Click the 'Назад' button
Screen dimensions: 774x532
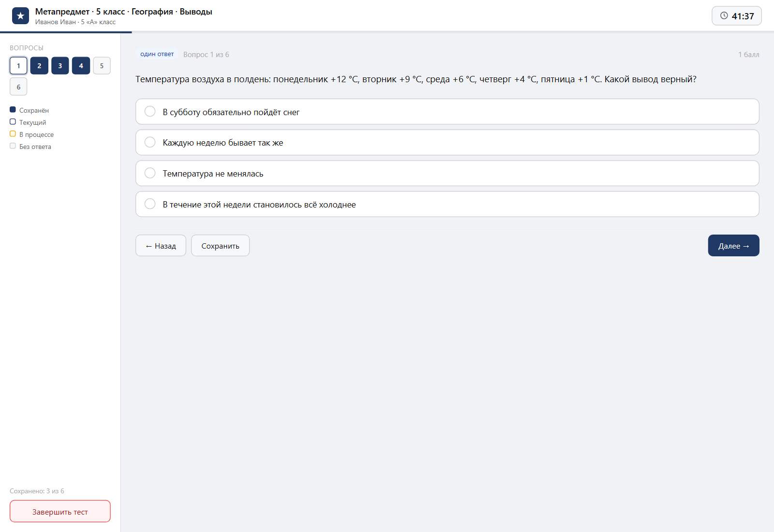pos(161,246)
